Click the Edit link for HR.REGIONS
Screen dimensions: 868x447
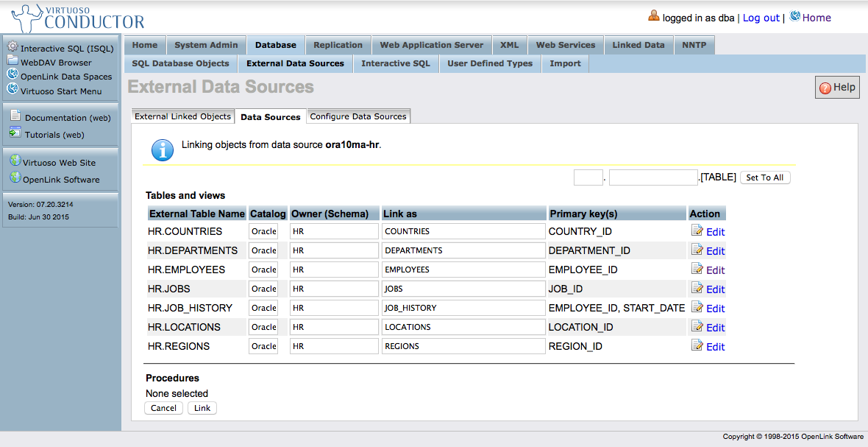pos(715,347)
